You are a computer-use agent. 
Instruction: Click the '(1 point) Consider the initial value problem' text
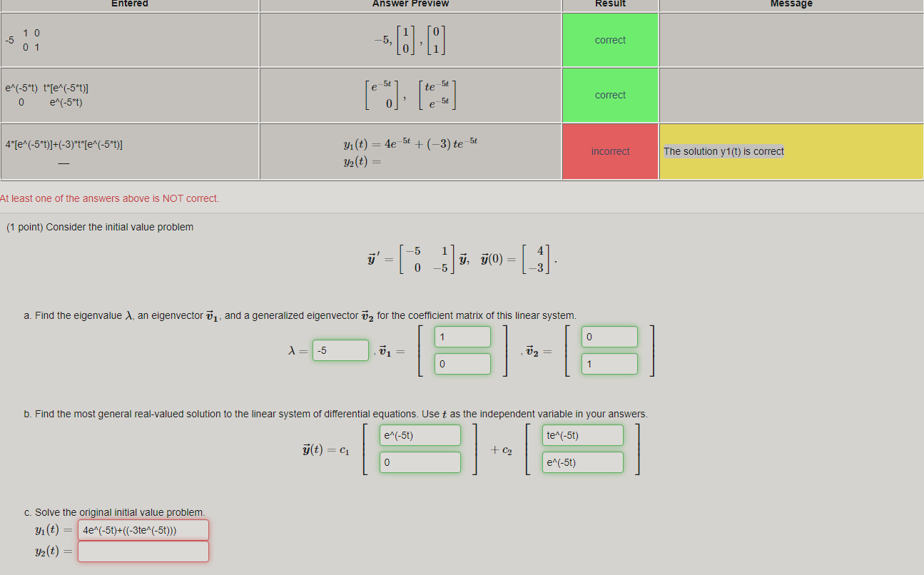100,227
